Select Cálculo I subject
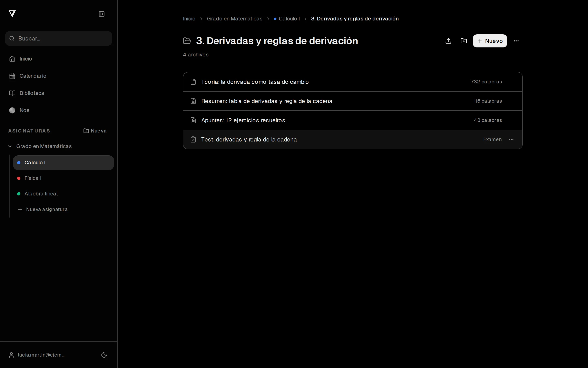The height and width of the screenshot is (368, 588). coord(63,163)
